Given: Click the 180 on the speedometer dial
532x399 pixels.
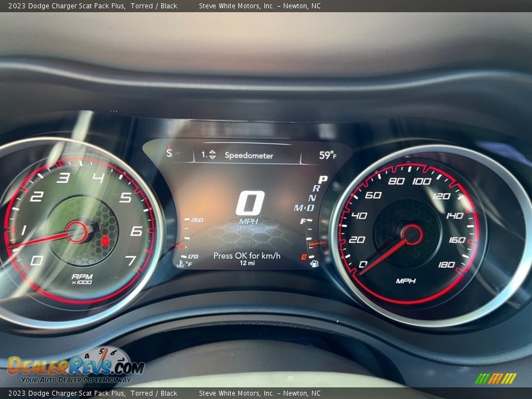Looking at the screenshot, I should click(447, 264).
